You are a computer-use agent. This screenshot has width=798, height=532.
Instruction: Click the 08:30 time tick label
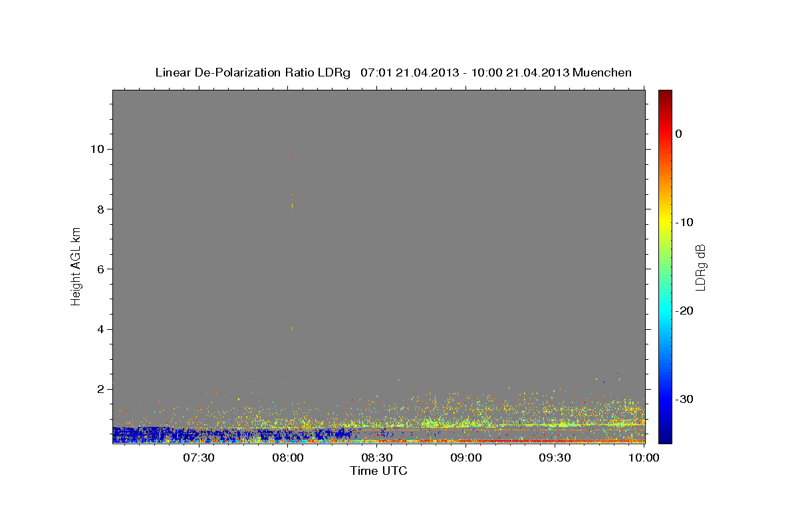click(377, 458)
